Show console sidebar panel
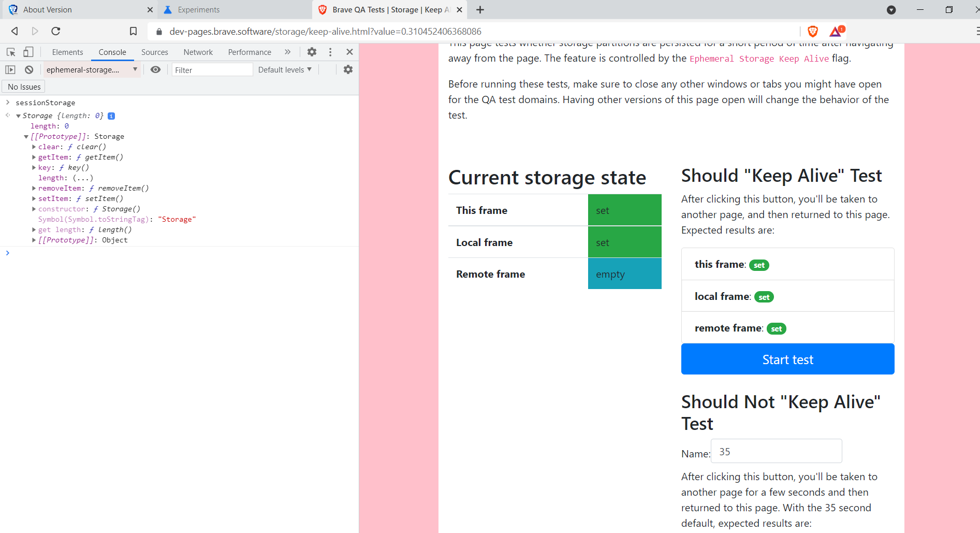This screenshot has height=533, width=980. tap(10, 69)
